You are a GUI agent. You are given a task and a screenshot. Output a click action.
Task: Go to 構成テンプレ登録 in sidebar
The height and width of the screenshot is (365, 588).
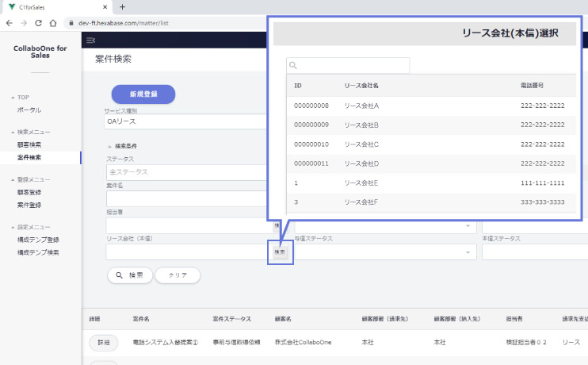38,240
